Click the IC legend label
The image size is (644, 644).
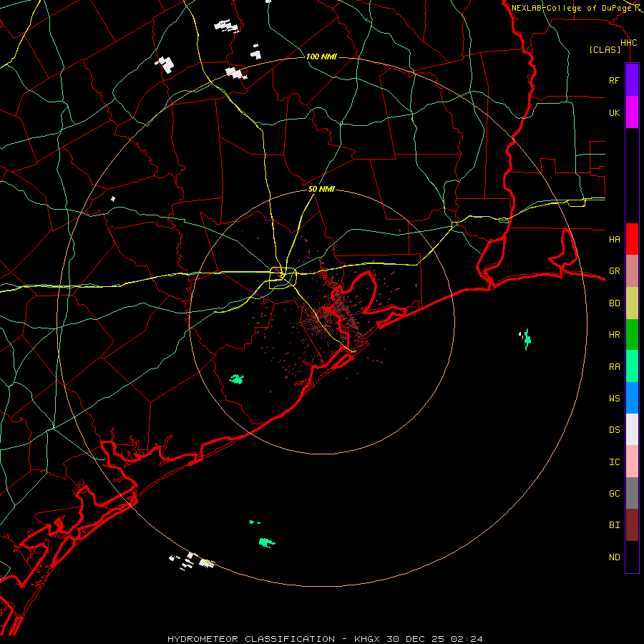(614, 462)
